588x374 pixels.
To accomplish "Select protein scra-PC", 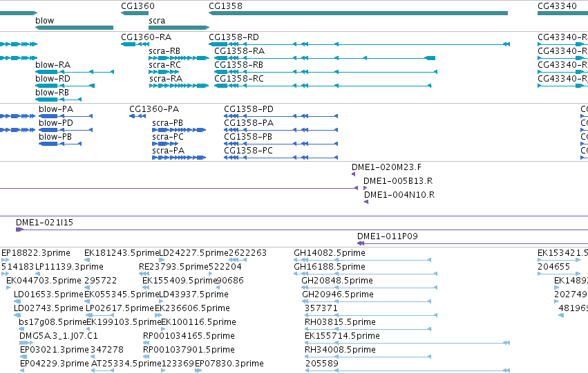I will point(165,144).
